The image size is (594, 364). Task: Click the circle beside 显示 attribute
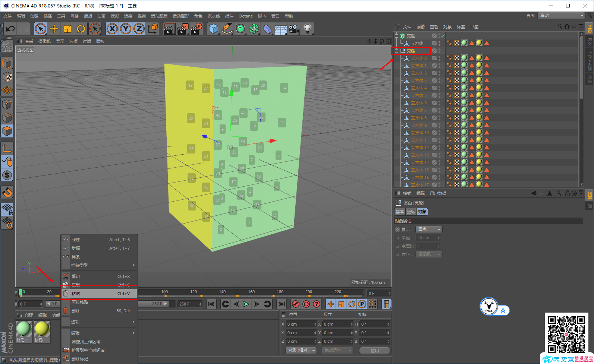(x=397, y=230)
